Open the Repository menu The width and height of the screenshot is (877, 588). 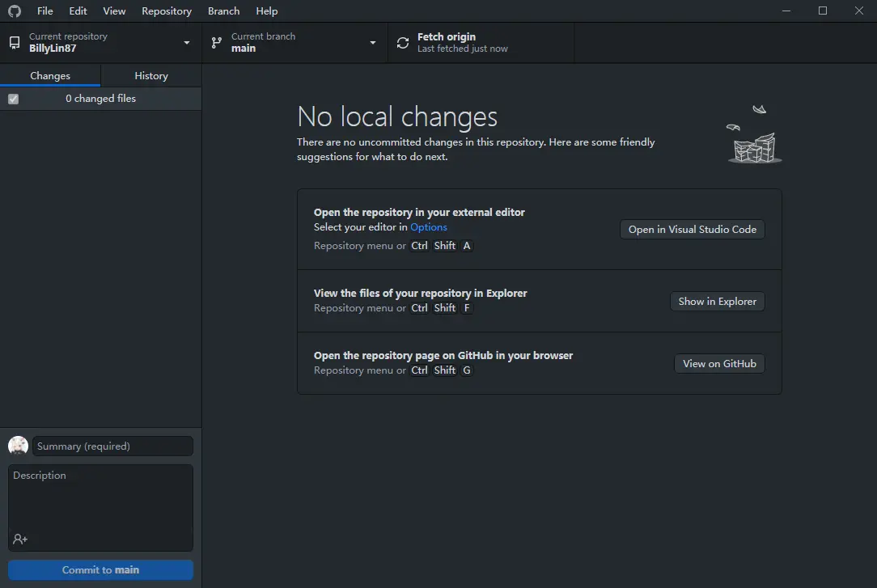(167, 11)
